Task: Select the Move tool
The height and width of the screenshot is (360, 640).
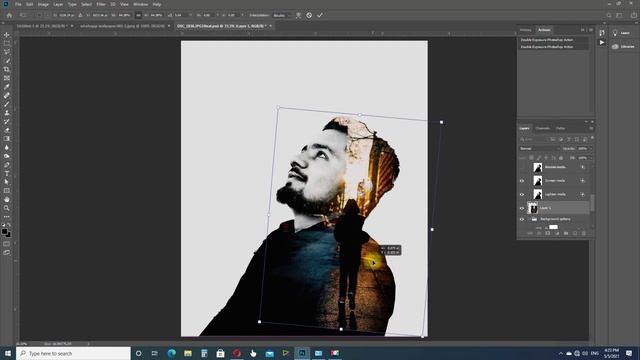Action: pyautogui.click(x=7, y=35)
